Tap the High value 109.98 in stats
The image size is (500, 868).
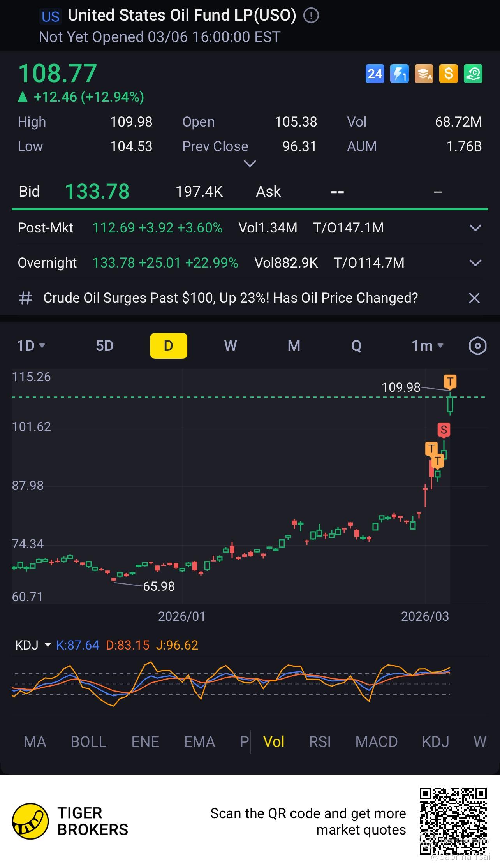click(x=131, y=122)
